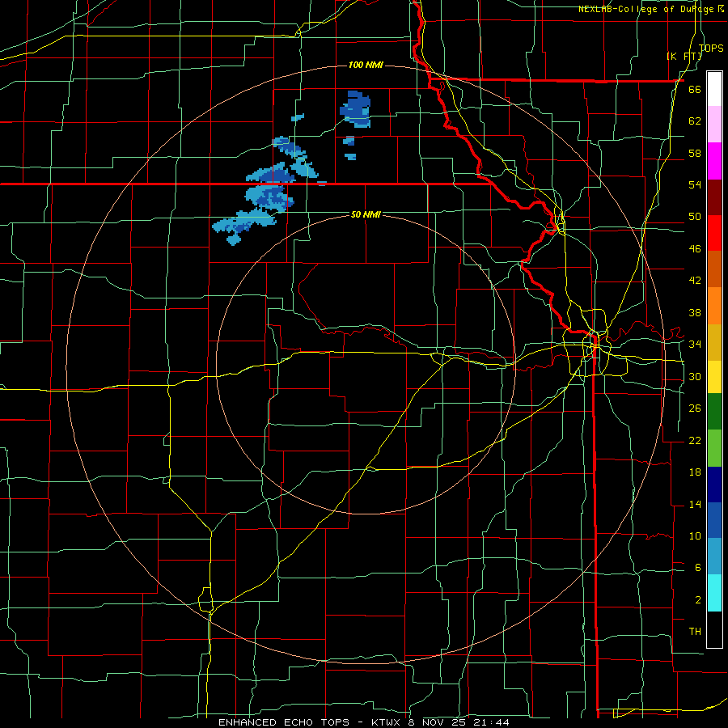Click the "8 NOV 25 21:44" timestamp
Screen dimensions: 728x728
[459, 722]
